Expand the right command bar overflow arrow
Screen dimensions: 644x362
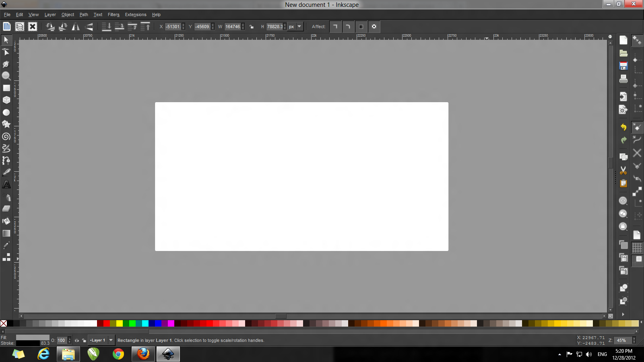[623, 314]
